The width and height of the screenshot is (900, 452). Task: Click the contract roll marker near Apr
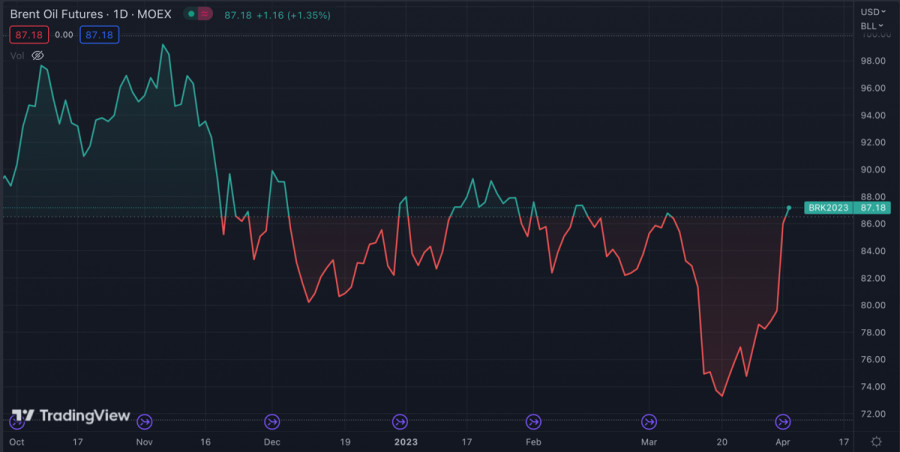pyautogui.click(x=784, y=422)
